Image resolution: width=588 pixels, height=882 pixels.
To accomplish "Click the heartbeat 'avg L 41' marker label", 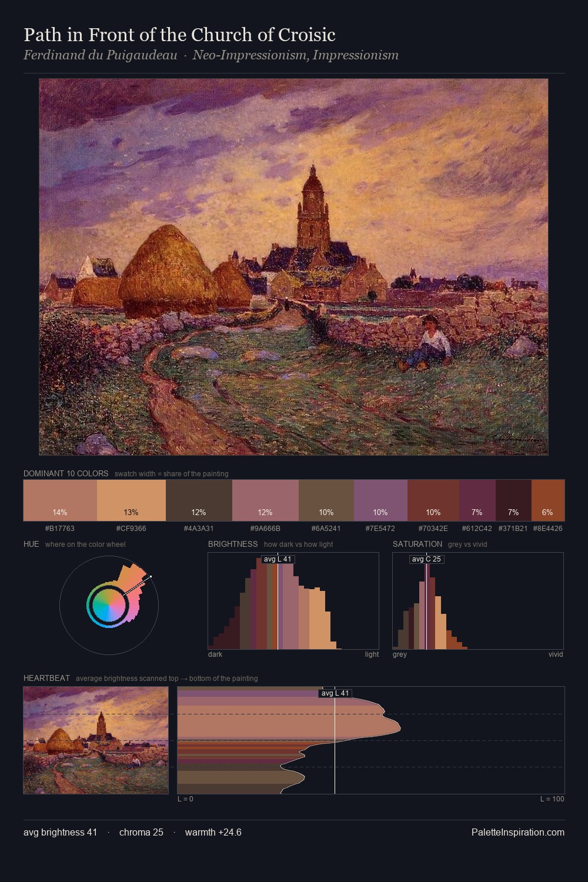I will (x=335, y=693).
